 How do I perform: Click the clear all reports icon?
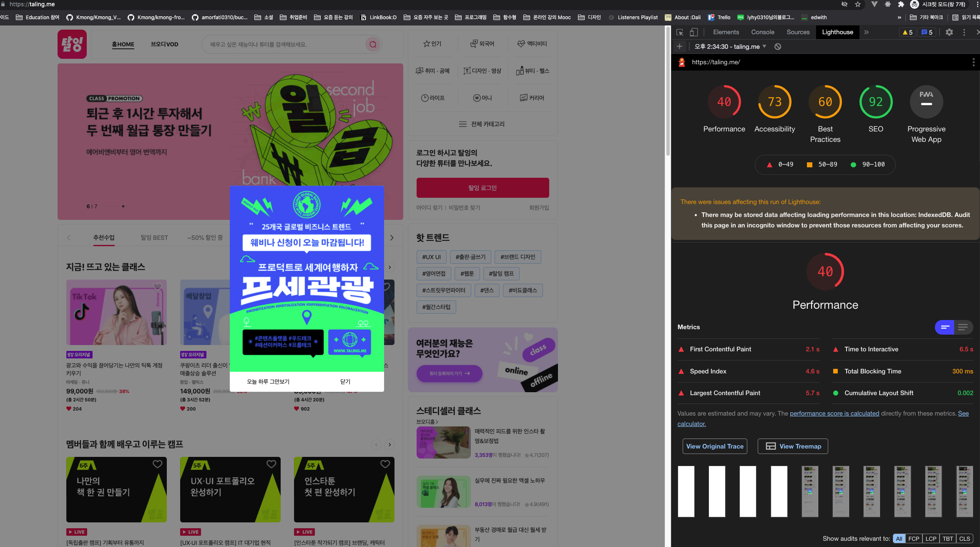(778, 47)
